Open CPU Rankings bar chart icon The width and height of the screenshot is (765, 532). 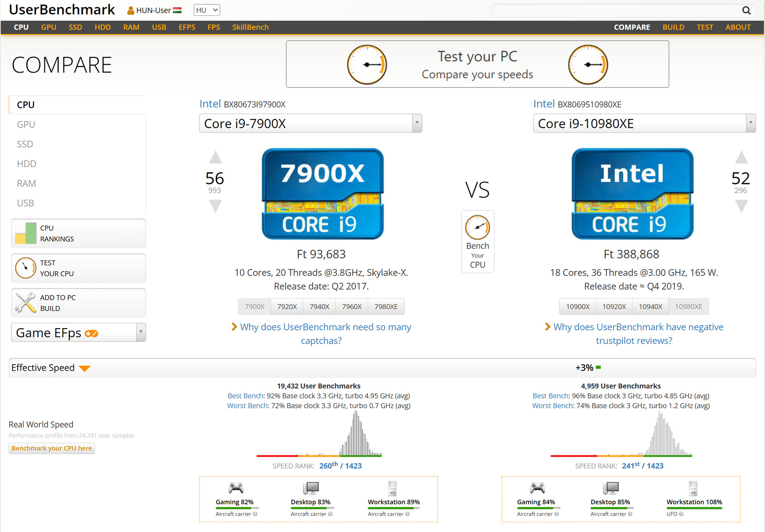26,233
